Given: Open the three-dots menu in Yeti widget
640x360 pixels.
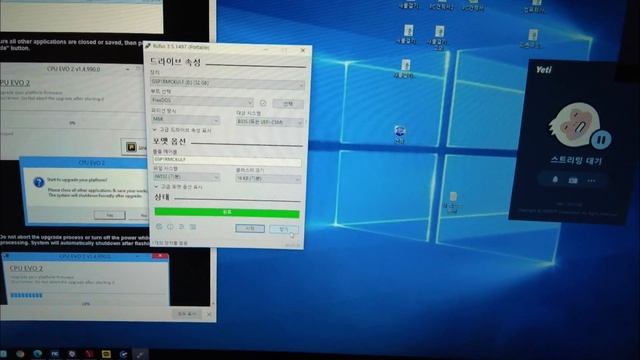Looking at the screenshot, I should tap(591, 181).
